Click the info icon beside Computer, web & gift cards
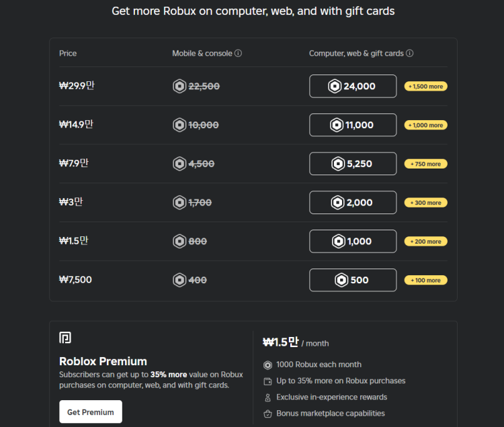The height and width of the screenshot is (427, 504). [x=409, y=53]
